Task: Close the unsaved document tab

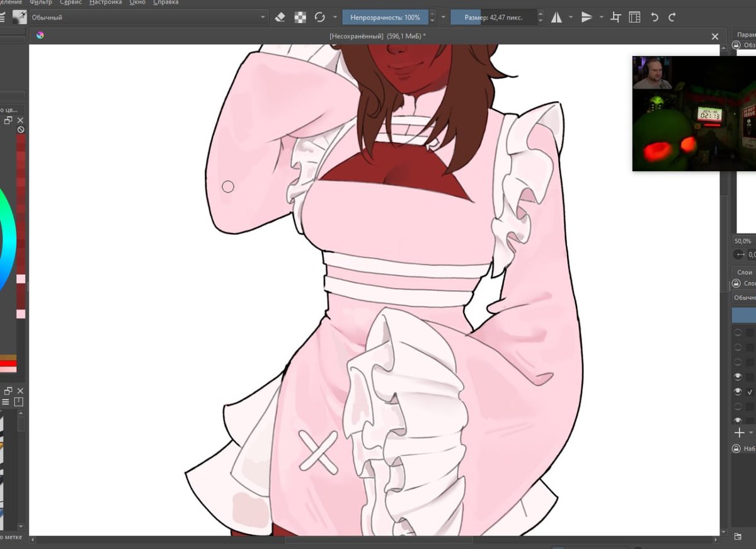Action: click(714, 37)
